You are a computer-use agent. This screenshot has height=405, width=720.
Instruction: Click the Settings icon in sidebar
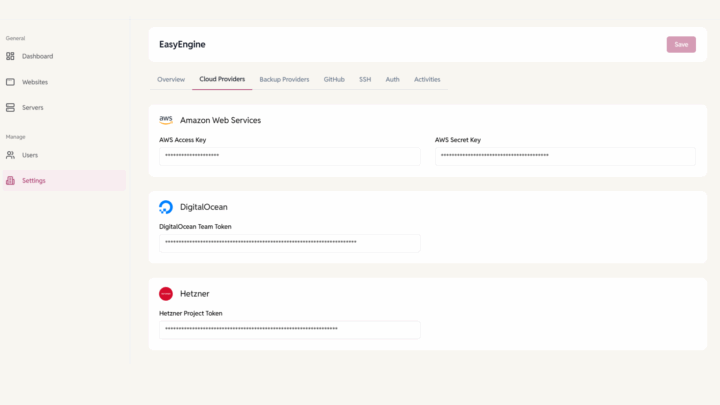pos(10,180)
